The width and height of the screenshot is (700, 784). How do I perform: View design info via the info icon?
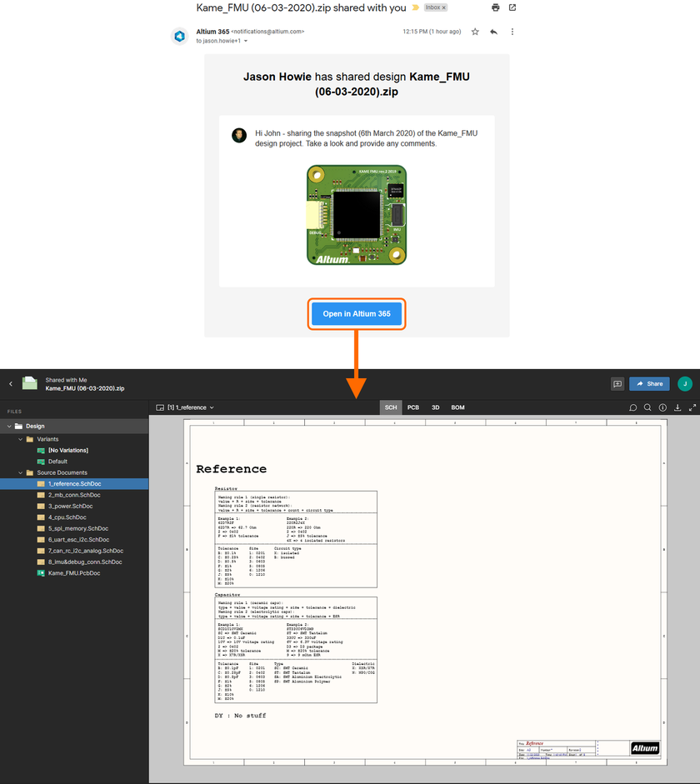(664, 407)
